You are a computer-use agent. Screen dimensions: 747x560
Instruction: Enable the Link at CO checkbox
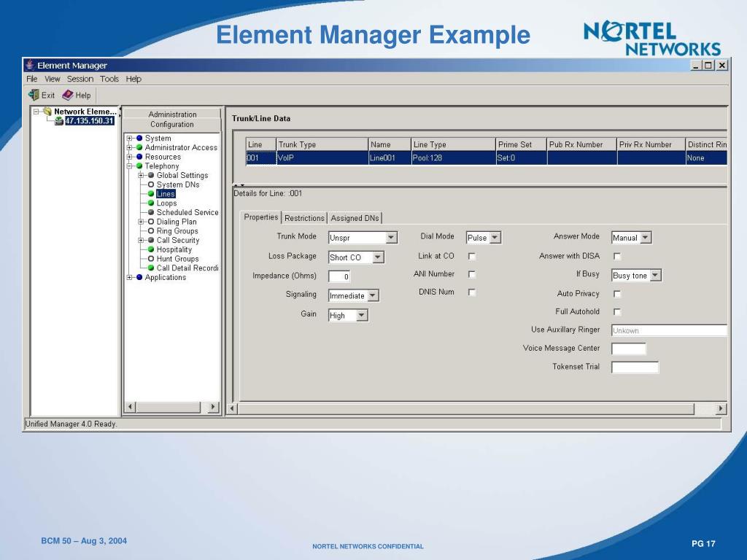pos(472,256)
